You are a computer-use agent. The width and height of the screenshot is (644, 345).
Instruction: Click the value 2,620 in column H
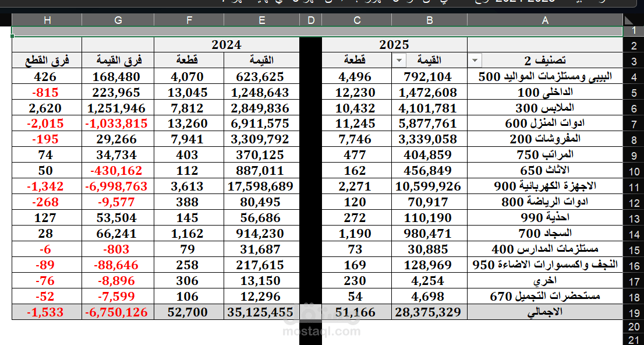(x=45, y=108)
